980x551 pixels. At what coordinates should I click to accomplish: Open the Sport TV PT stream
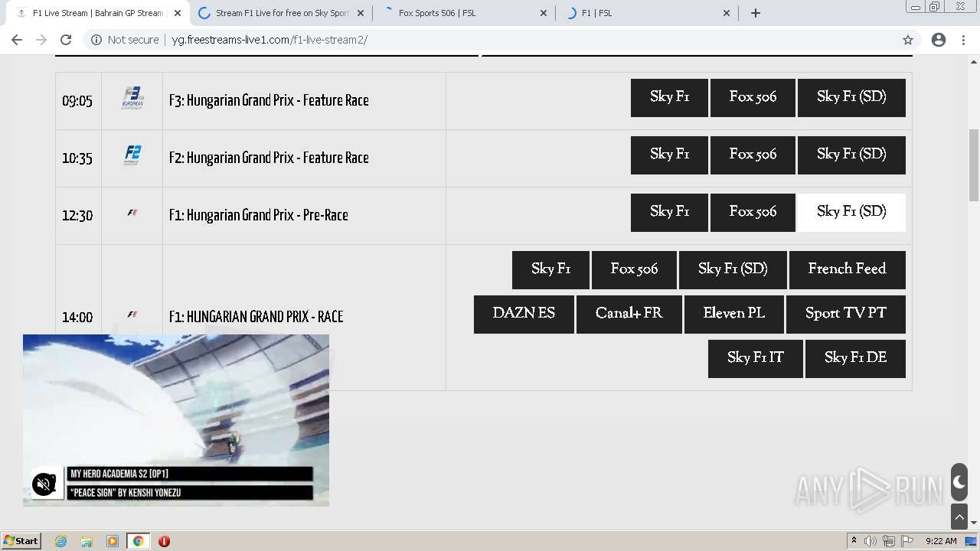[846, 314]
